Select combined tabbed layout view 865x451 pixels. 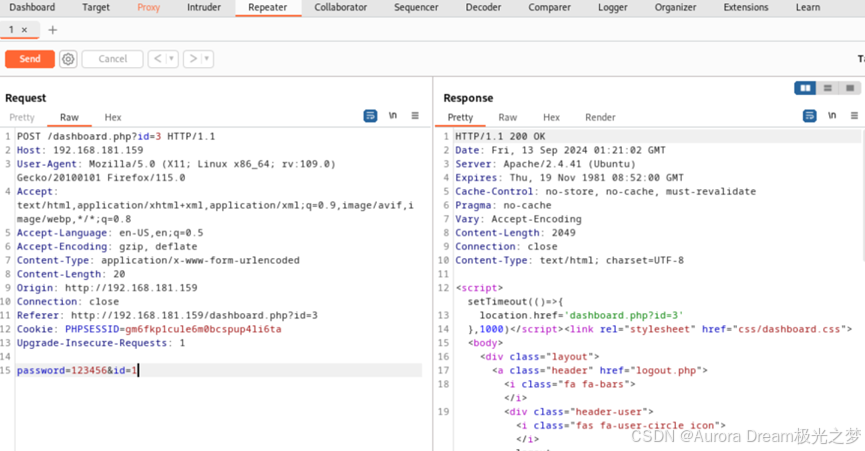point(850,88)
